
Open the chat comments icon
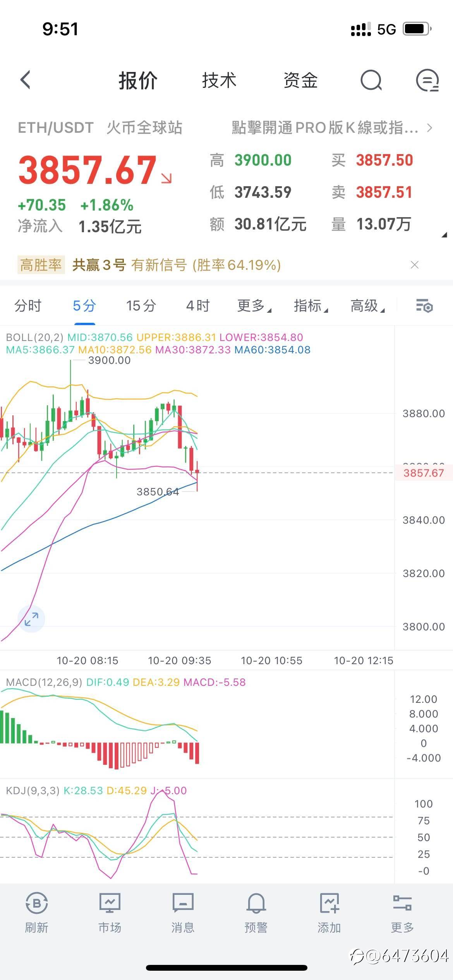coord(427,81)
